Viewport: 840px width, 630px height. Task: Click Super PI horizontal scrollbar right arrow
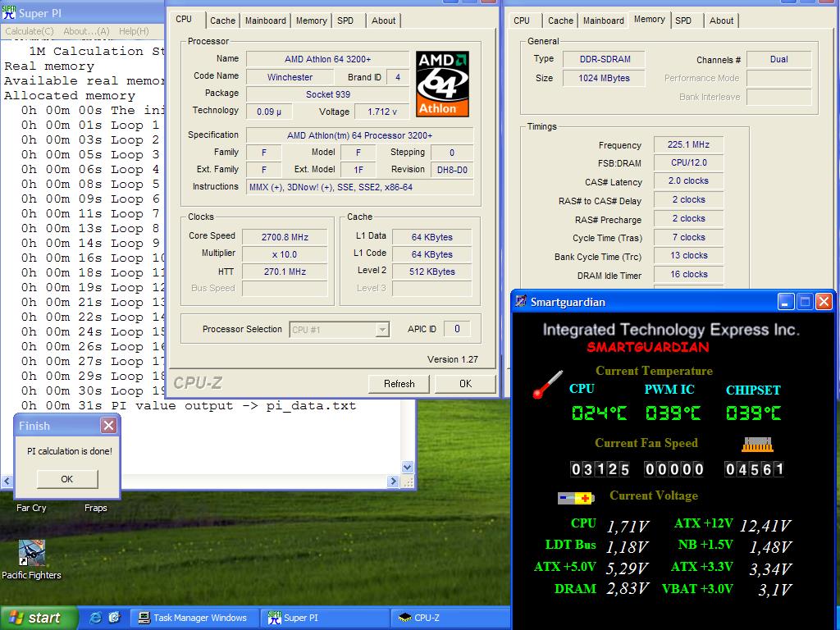[x=393, y=481]
